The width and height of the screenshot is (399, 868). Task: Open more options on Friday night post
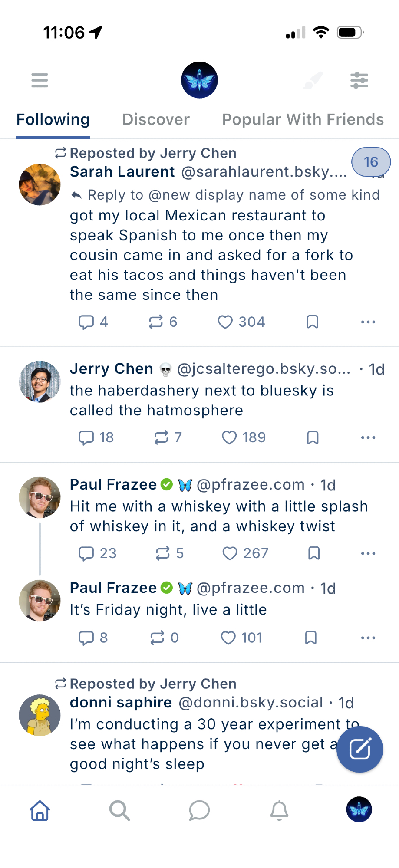pyautogui.click(x=368, y=638)
